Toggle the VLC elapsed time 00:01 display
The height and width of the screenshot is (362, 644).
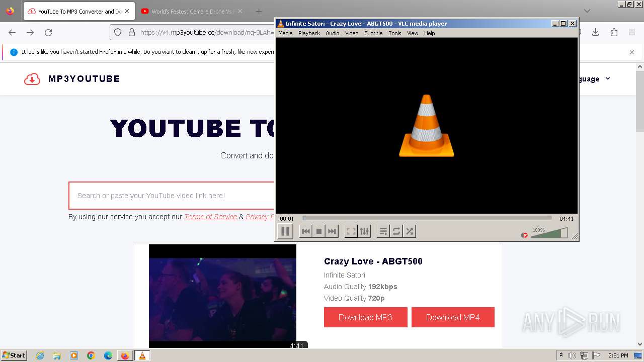287,219
